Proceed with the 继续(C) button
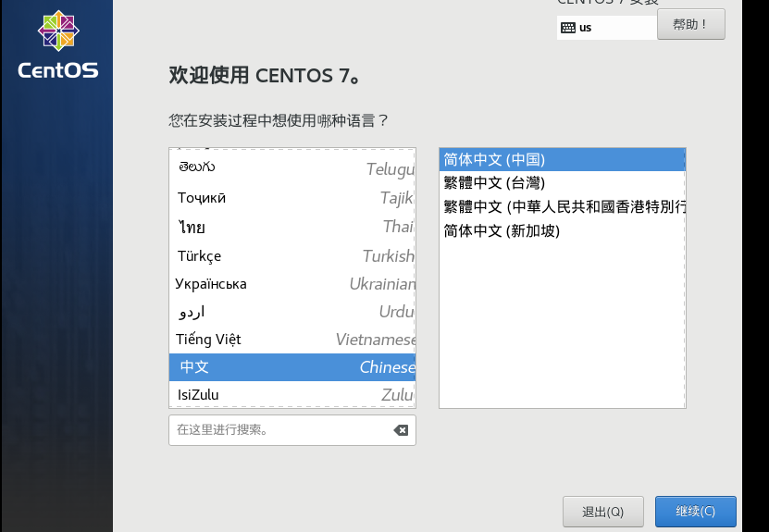 click(x=696, y=512)
